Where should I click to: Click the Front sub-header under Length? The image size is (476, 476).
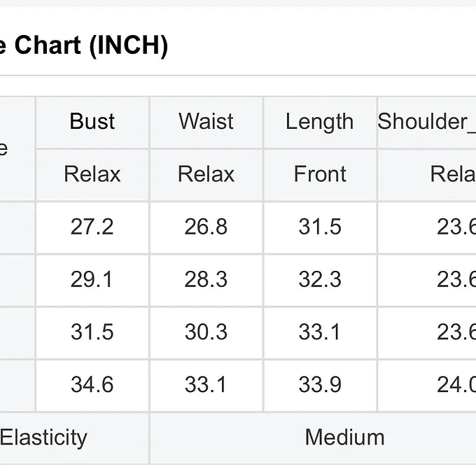pyautogui.click(x=320, y=174)
